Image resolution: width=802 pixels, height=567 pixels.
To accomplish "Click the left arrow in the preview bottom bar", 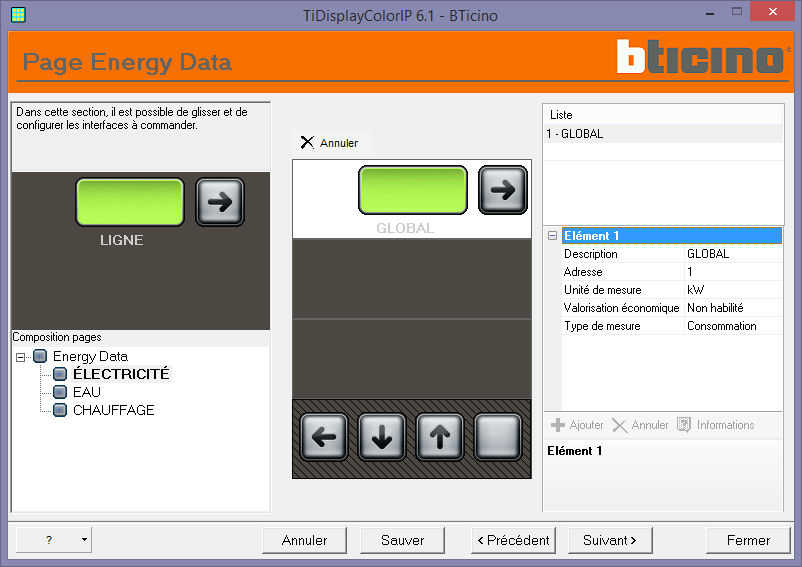I will (x=324, y=437).
